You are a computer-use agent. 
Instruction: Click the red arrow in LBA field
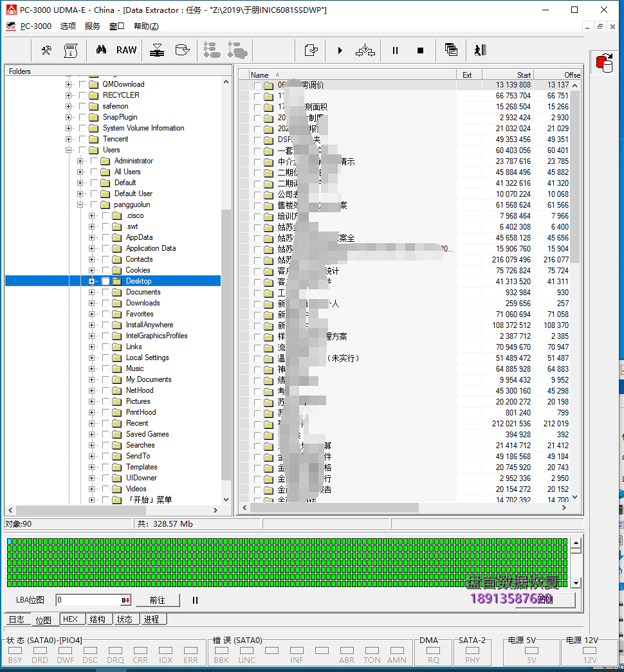pos(125,600)
